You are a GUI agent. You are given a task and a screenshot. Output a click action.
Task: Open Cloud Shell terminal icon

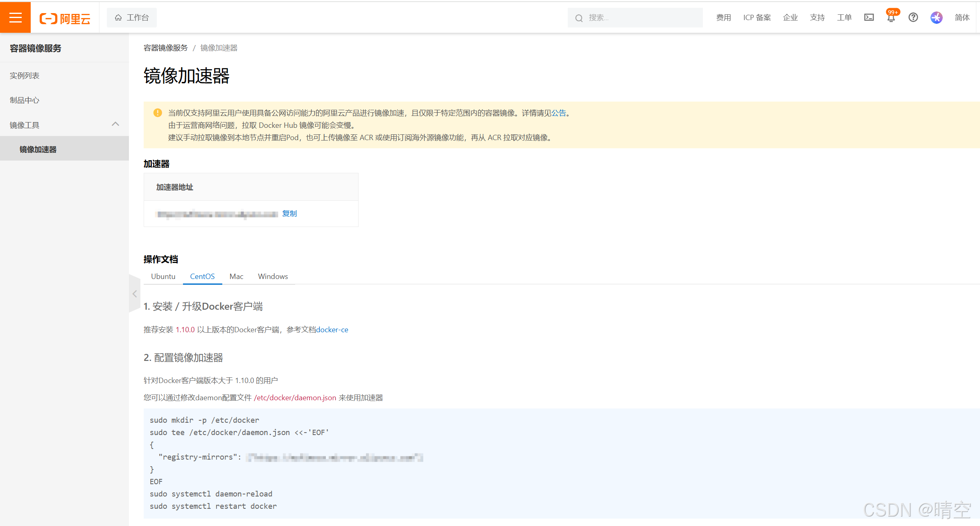pos(869,18)
